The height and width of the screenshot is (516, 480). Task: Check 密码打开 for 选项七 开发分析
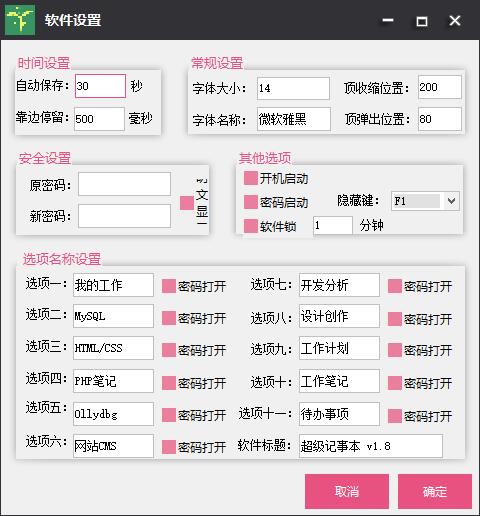tap(395, 286)
